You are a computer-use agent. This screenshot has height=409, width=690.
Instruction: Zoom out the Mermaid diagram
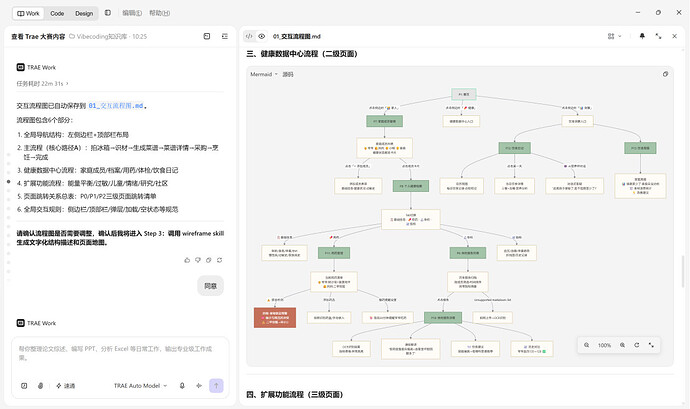tap(587, 345)
